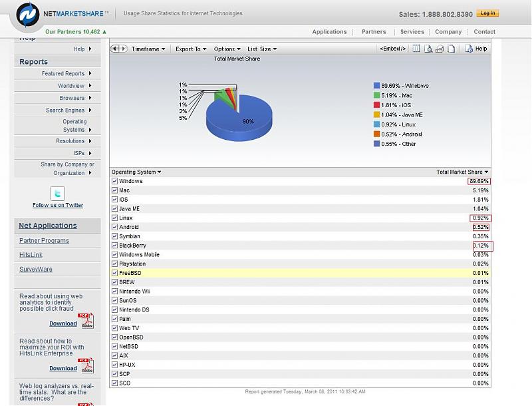Open the Net Applications link
The image size is (532, 406).
point(48,226)
